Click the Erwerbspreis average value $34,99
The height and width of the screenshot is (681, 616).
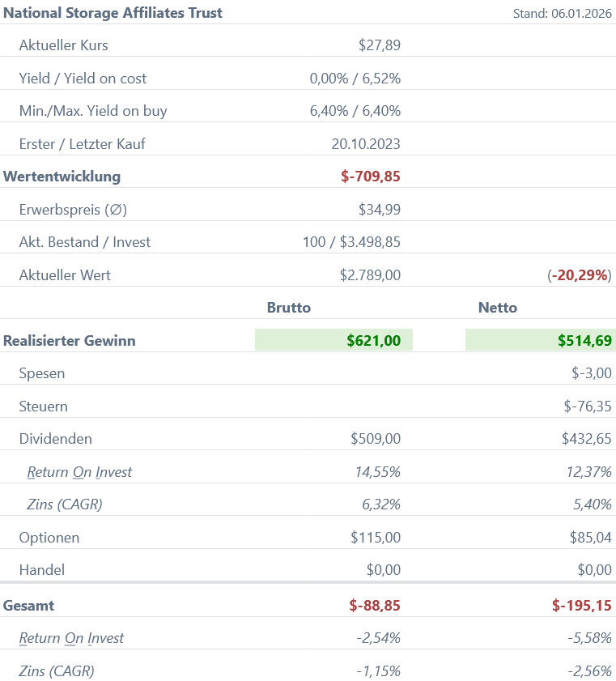point(379,210)
